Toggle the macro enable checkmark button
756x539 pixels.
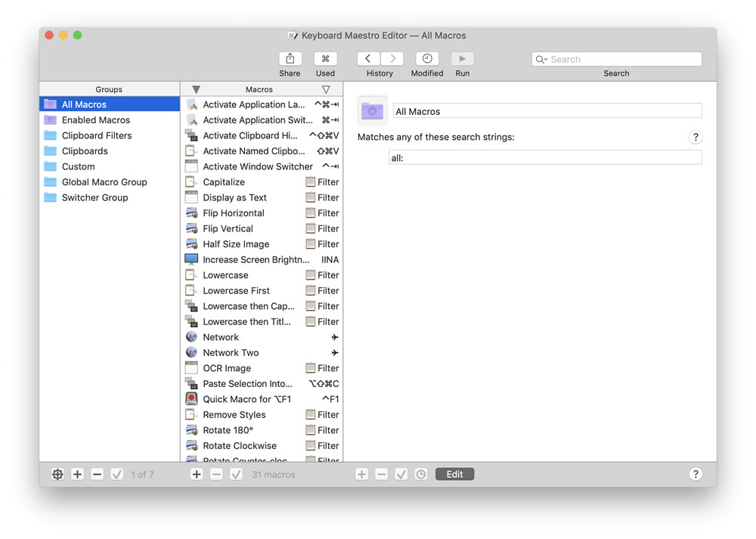pyautogui.click(x=236, y=475)
